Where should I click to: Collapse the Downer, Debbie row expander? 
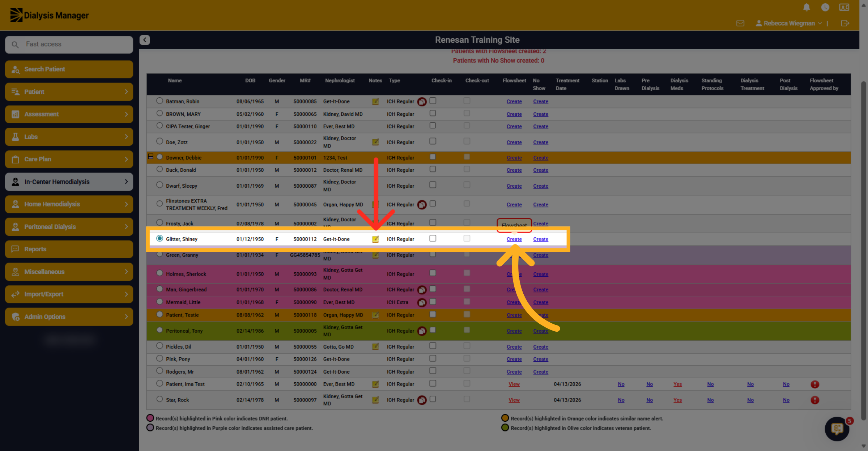pos(150,157)
